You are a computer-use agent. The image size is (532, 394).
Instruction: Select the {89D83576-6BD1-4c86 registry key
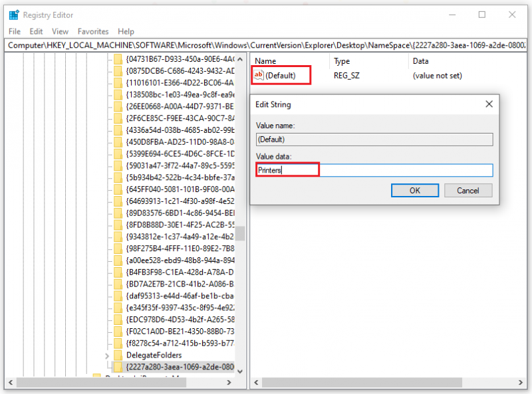(x=180, y=213)
